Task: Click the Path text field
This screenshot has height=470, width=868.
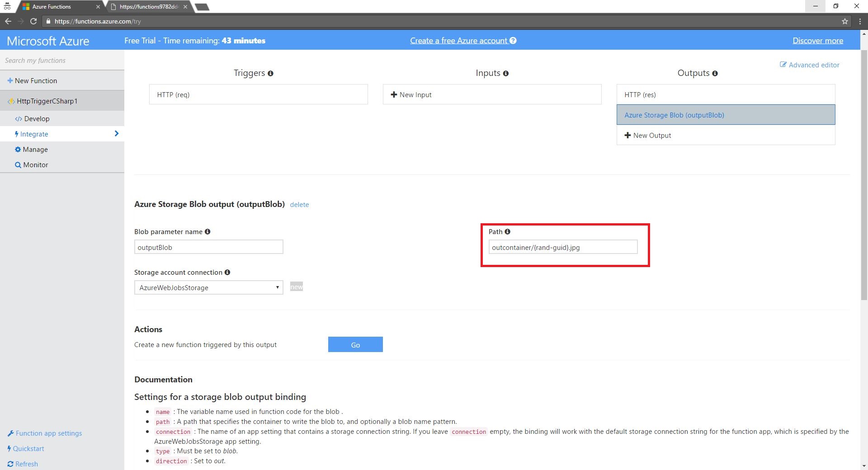Action: tap(563, 247)
